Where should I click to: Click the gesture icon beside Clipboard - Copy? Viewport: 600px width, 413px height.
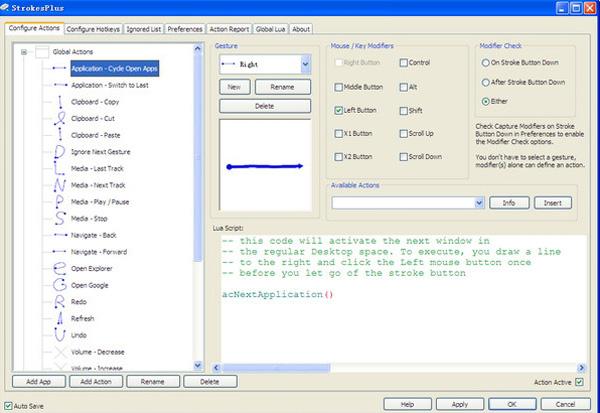point(60,102)
